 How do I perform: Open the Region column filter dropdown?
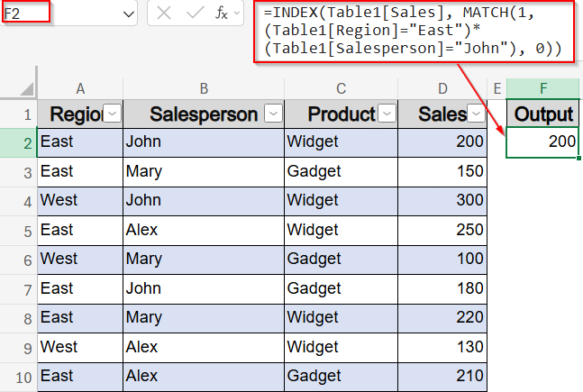[x=113, y=113]
